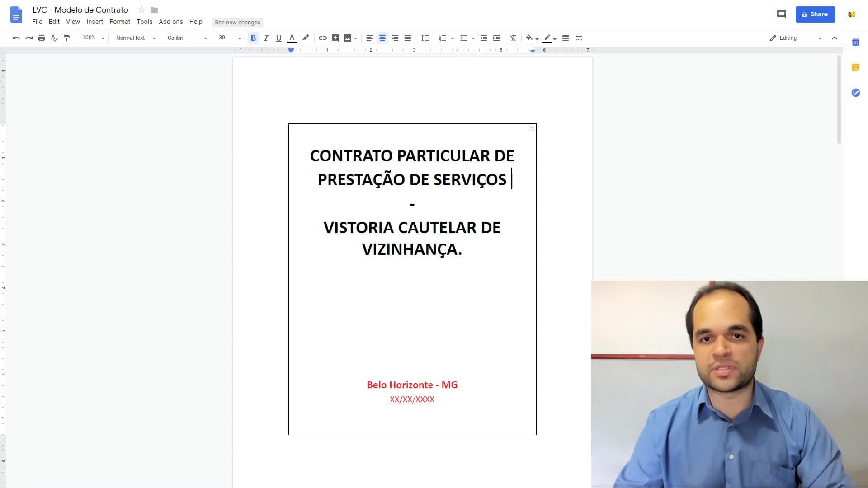Screen dimensions: 868x488
Task: Set justified text alignment
Action: click(x=408, y=38)
